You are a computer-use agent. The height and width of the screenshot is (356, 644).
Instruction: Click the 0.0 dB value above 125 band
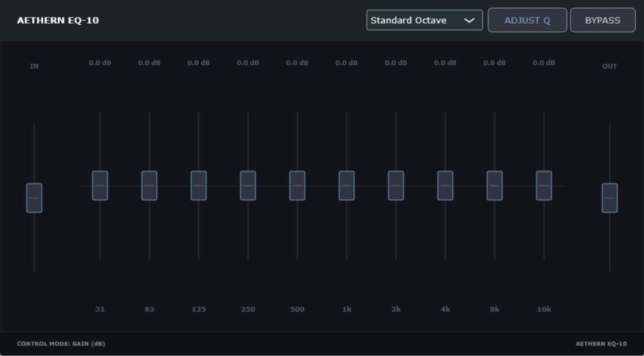(198, 63)
